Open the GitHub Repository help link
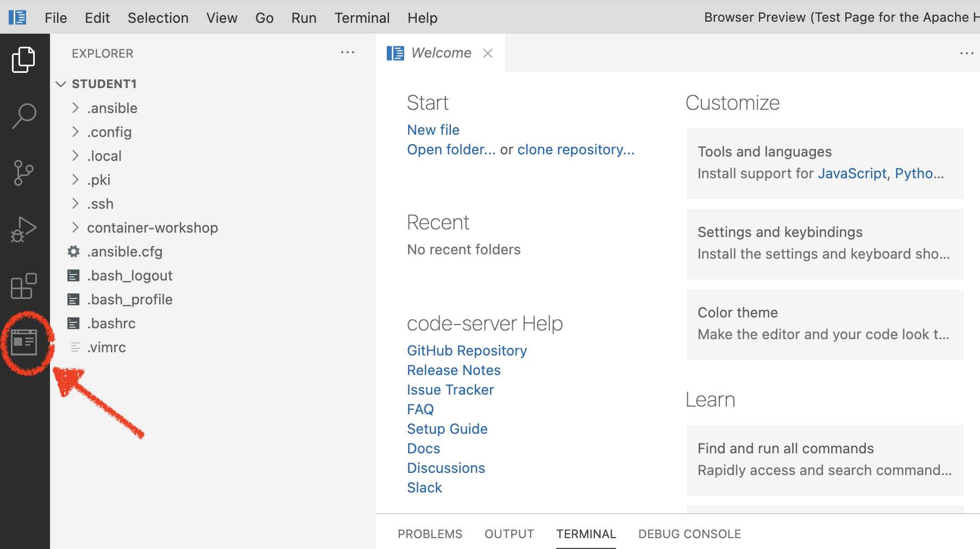The image size is (980, 549). click(x=467, y=351)
